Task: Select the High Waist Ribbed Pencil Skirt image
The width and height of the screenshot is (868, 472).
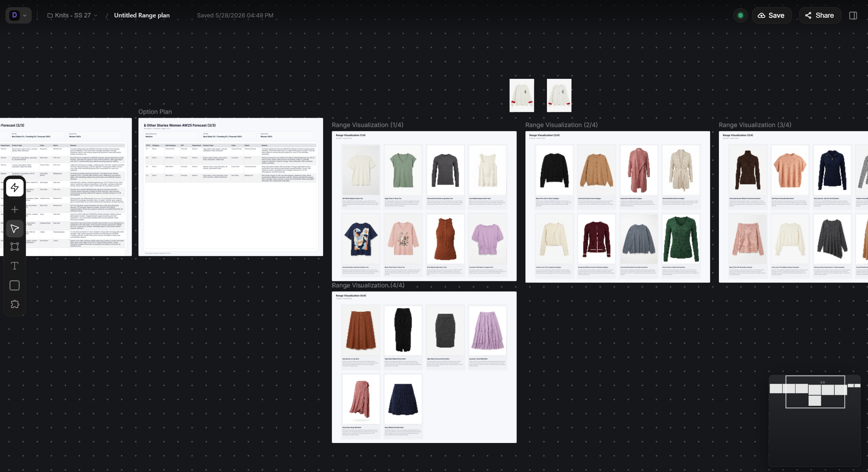Action: [x=403, y=330]
